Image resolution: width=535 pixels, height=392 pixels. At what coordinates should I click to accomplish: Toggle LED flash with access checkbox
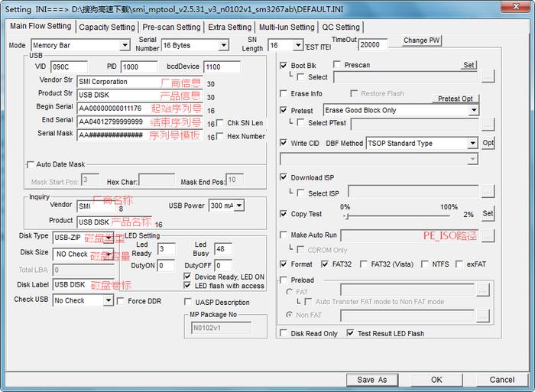[187, 285]
